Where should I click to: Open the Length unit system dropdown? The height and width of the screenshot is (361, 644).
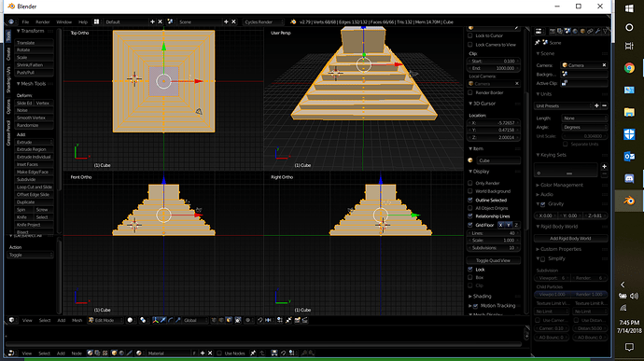[584, 118]
